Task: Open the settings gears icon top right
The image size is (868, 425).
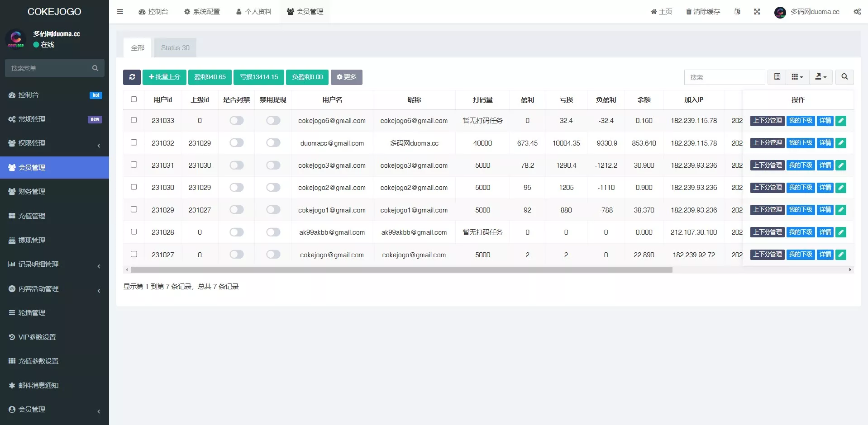Action: 857,11
